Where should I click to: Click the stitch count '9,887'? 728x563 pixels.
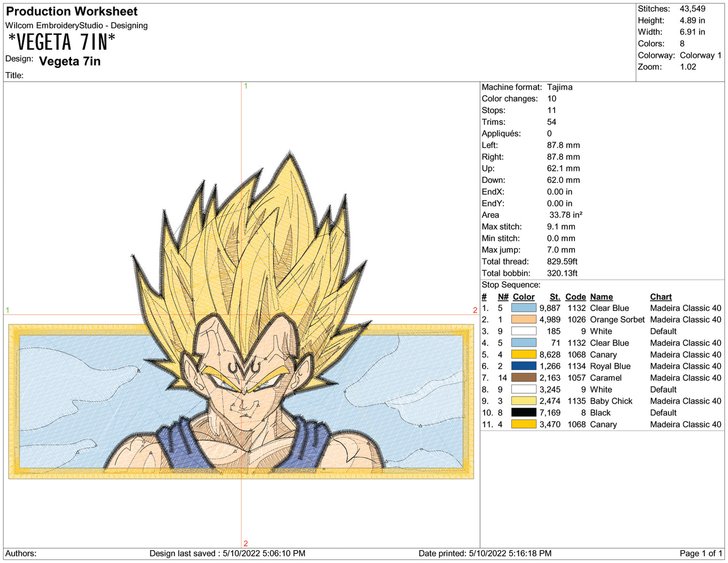550,308
